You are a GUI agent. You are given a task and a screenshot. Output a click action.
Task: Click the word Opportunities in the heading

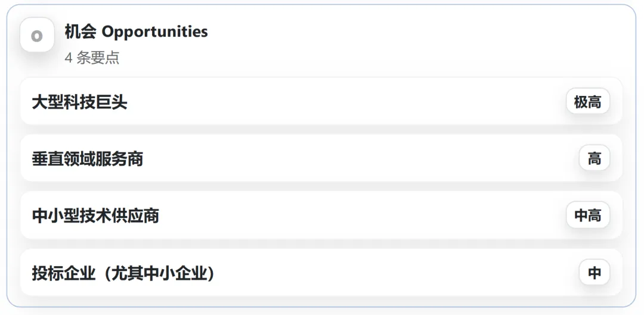pos(155,32)
